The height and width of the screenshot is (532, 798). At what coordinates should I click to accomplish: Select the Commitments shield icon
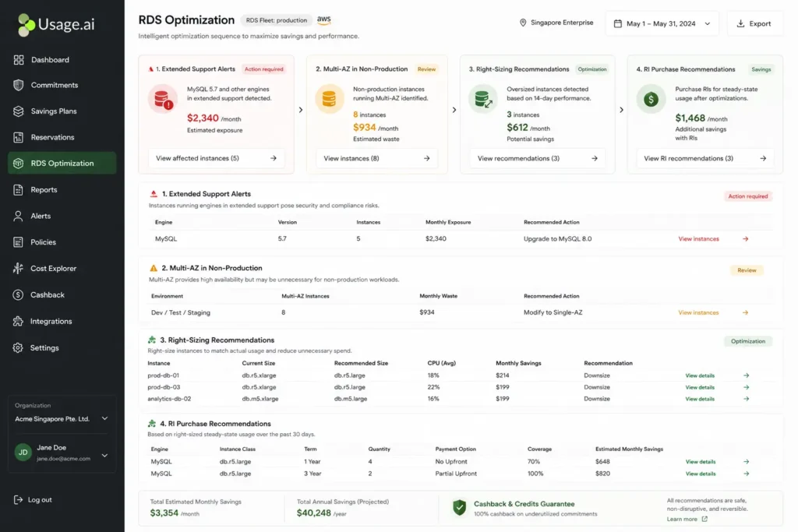(19, 85)
